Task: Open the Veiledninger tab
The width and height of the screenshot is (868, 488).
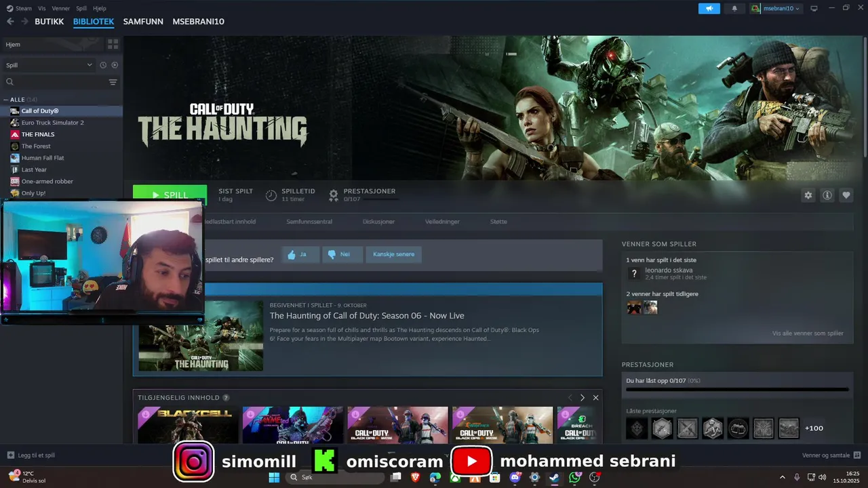Action: (x=442, y=222)
